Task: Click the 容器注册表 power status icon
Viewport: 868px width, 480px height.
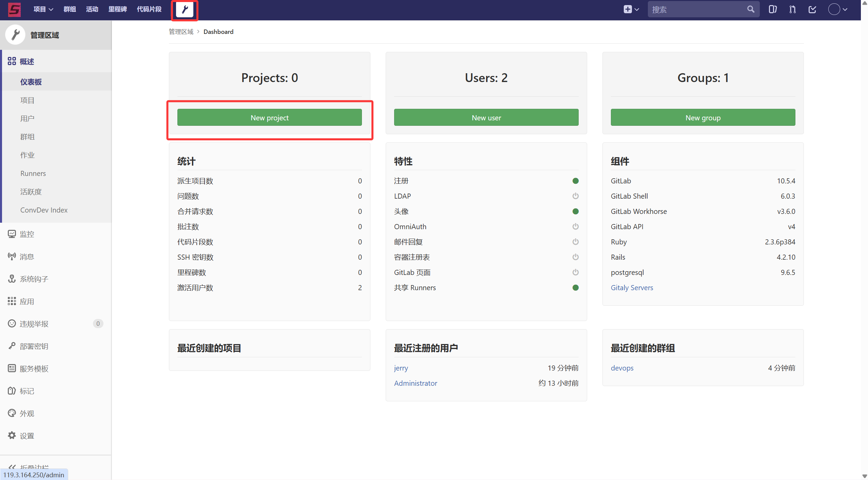Action: (575, 257)
